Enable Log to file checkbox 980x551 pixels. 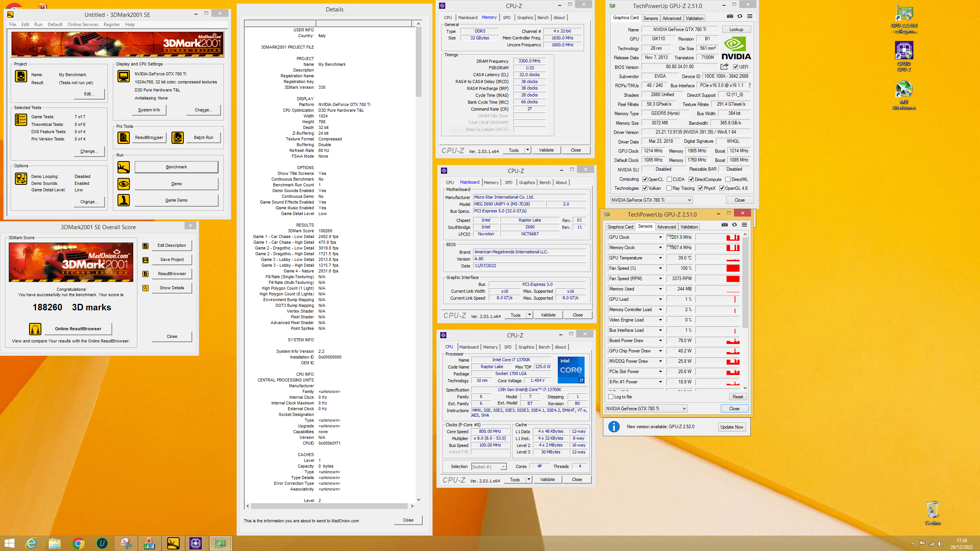click(611, 397)
